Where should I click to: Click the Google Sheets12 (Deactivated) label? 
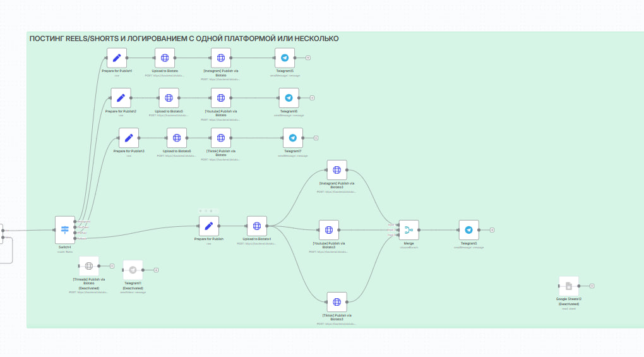coord(569,301)
